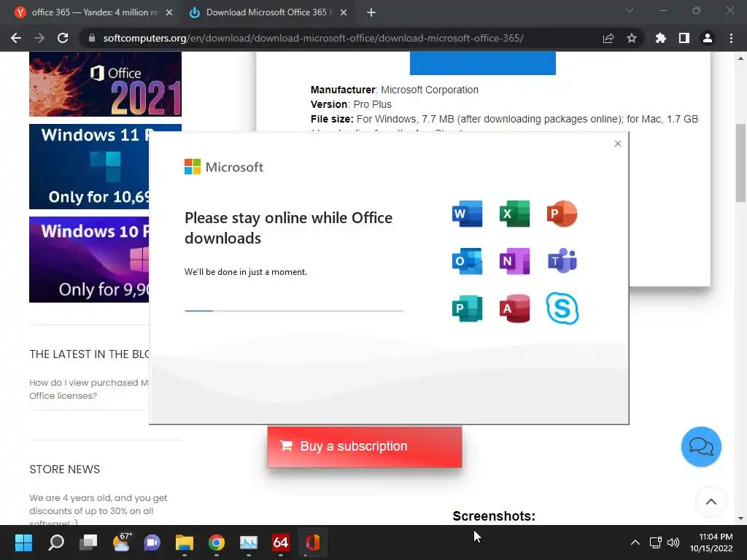Switch to Google Chrome on the taskbar

click(x=216, y=542)
